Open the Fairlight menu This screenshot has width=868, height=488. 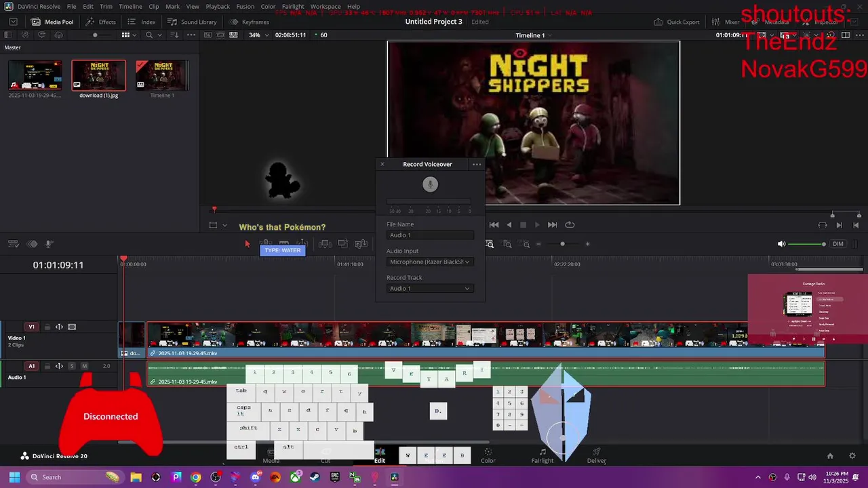click(293, 6)
